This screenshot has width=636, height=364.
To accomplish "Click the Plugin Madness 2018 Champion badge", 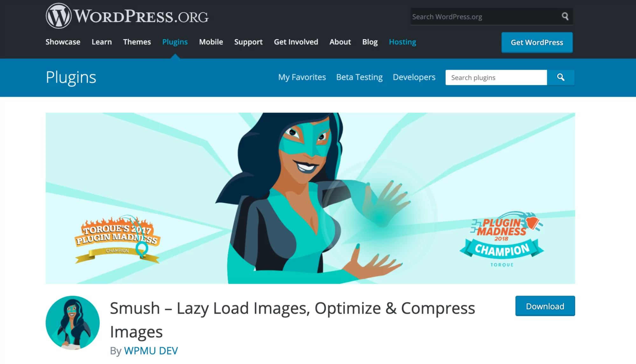I will click(502, 239).
